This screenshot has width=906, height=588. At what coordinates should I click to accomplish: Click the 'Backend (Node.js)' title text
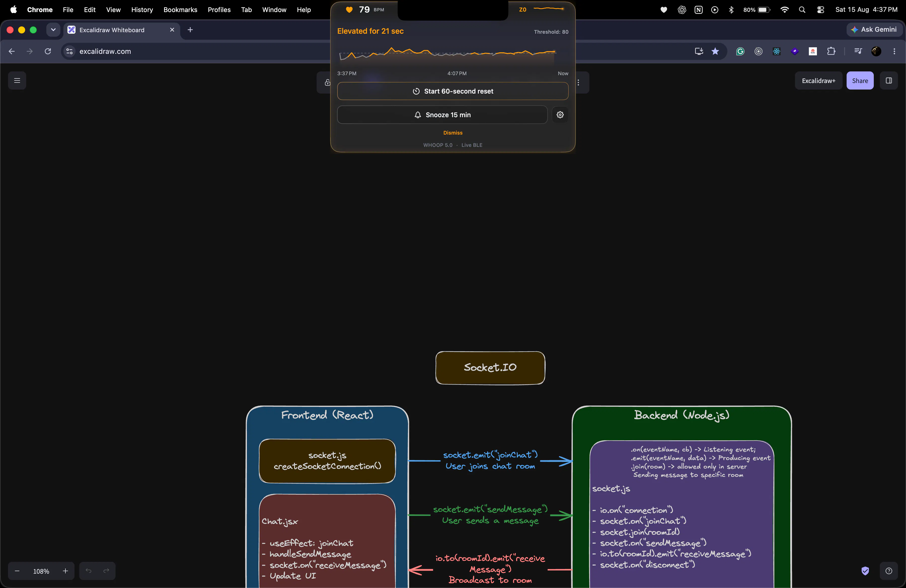tap(682, 415)
